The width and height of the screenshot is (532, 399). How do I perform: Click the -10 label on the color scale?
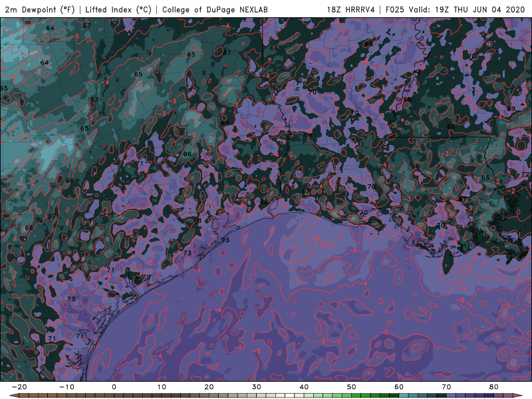pos(67,387)
